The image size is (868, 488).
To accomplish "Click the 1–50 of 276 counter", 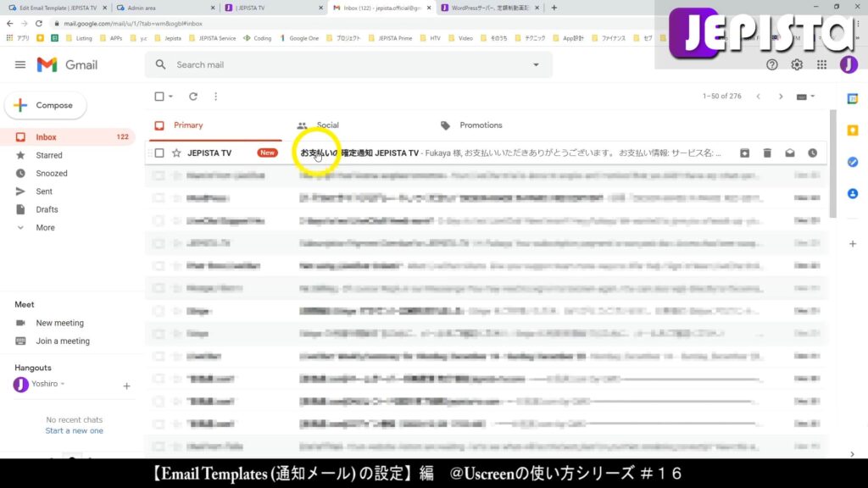I will point(722,97).
